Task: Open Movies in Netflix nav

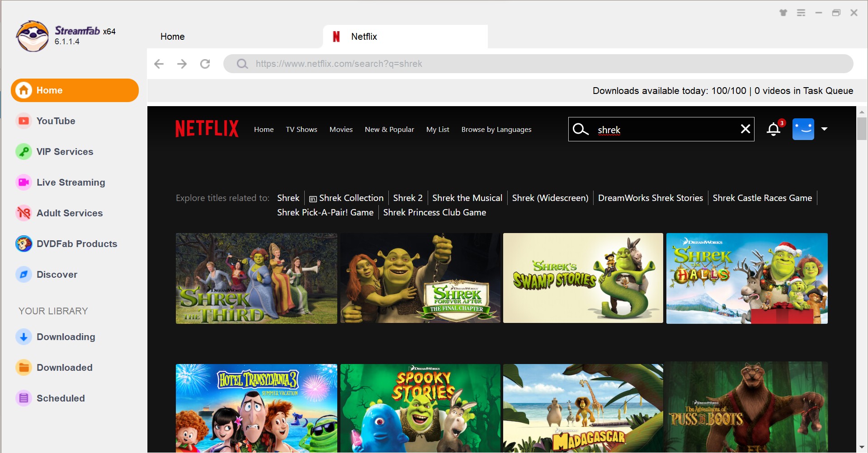Action: pos(341,130)
